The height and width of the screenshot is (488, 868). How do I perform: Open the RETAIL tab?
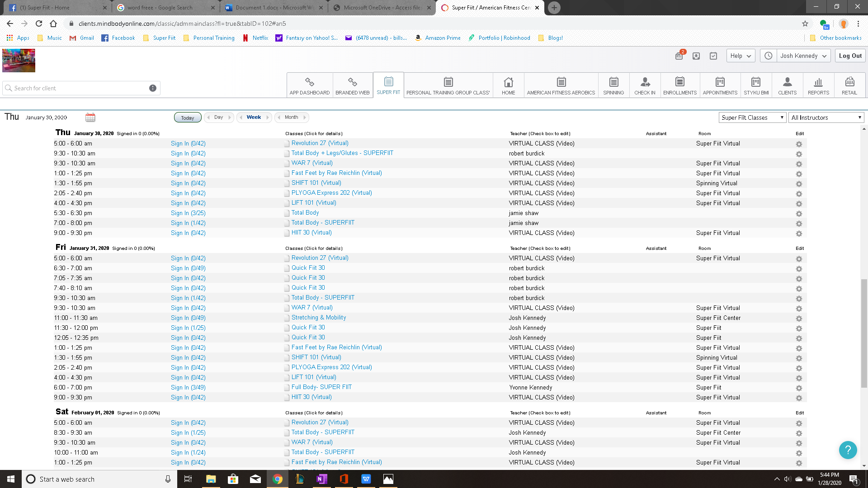849,85
